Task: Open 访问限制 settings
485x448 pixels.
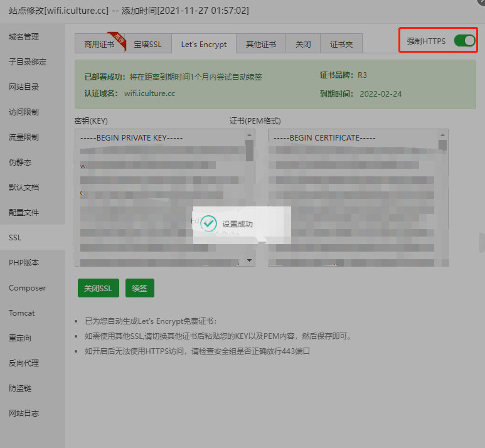Action: pos(24,112)
